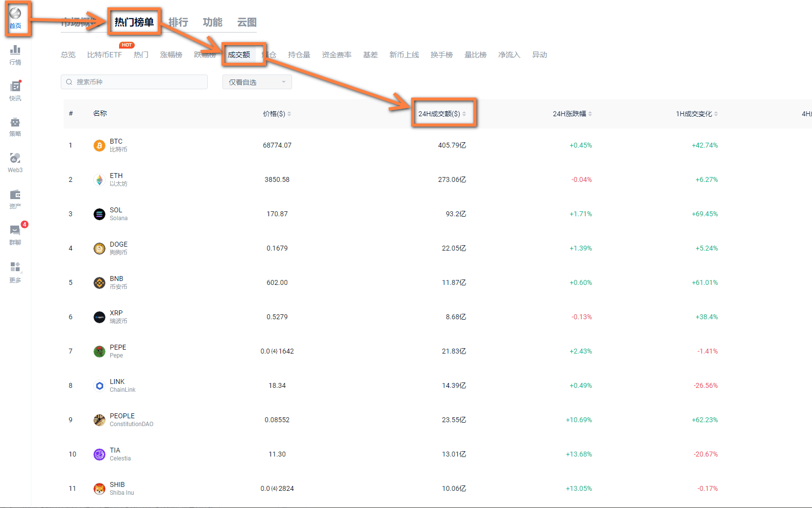Image resolution: width=812 pixels, height=508 pixels.
Task: Select the 成交额 sub-tab
Action: pyautogui.click(x=239, y=55)
